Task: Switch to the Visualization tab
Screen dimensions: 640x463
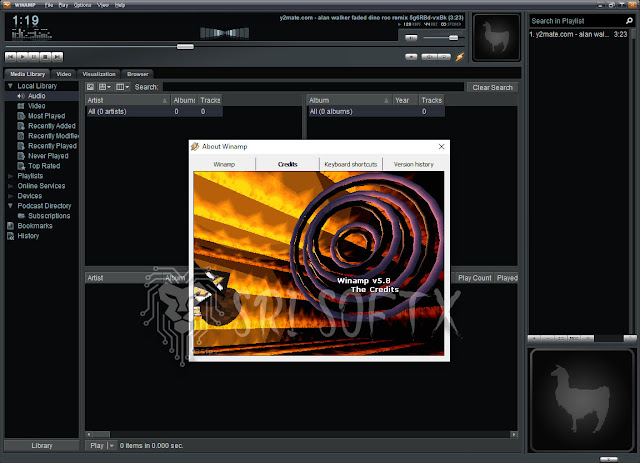Action: click(99, 74)
